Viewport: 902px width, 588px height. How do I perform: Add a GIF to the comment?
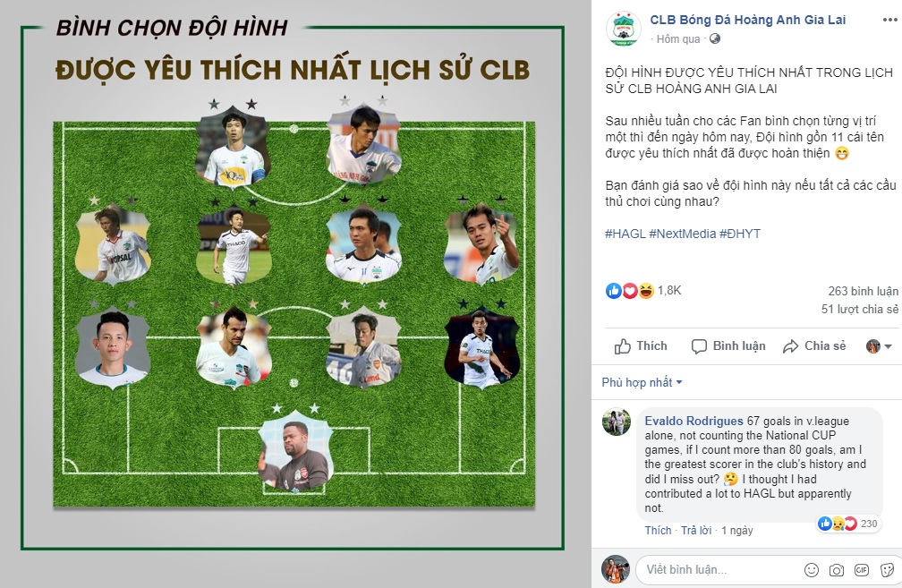point(862,569)
